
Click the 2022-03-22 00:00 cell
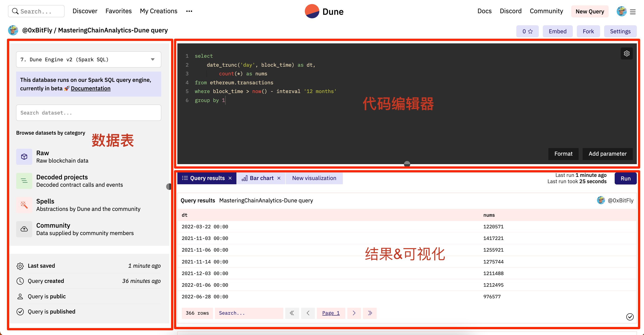point(205,227)
